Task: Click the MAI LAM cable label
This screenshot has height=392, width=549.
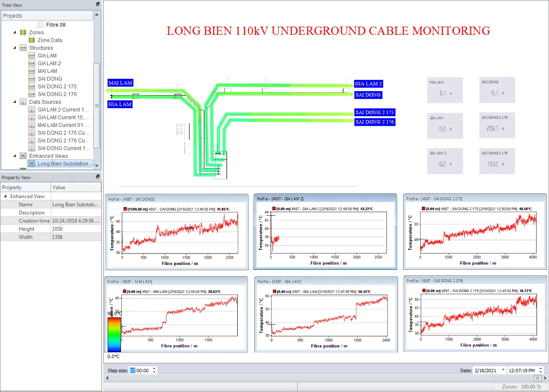Action: (121, 83)
